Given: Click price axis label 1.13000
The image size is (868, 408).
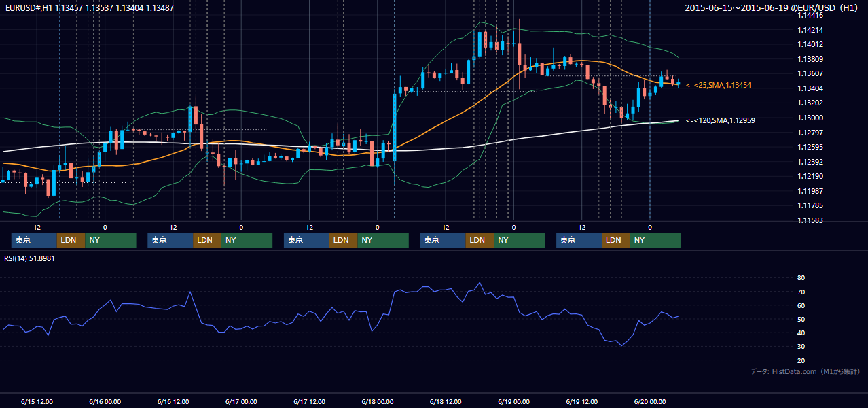Looking at the screenshot, I should click(x=810, y=118).
